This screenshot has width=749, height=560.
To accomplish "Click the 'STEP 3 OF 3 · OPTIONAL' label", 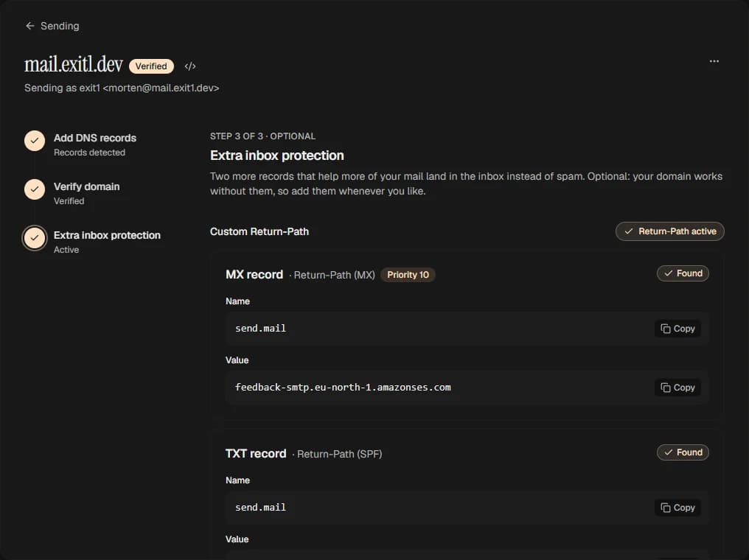I will 262,136.
